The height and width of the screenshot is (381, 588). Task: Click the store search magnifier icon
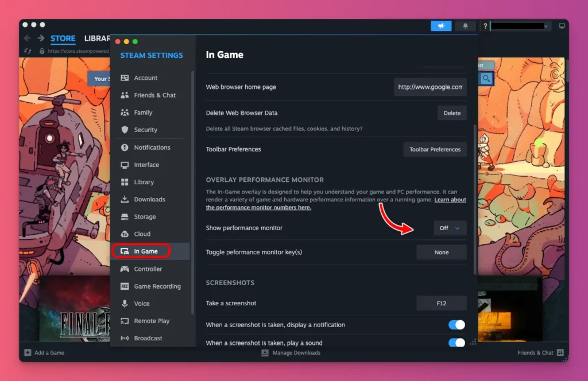tap(486, 79)
